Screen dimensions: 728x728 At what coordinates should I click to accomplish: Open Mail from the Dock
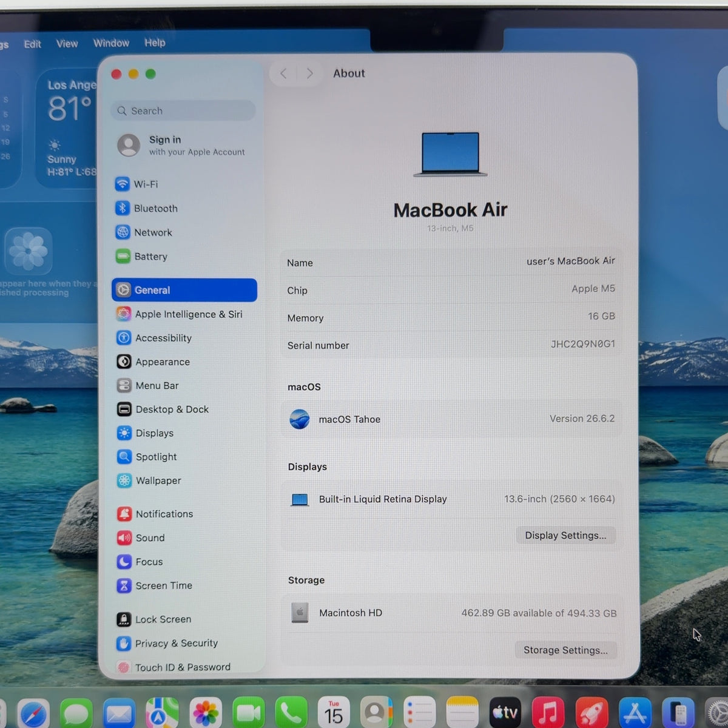[119, 713]
